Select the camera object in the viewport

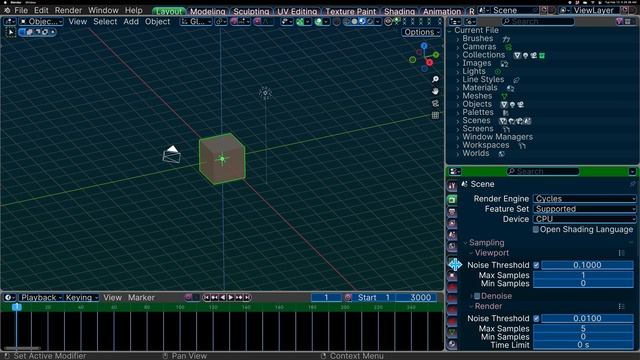[x=172, y=154]
